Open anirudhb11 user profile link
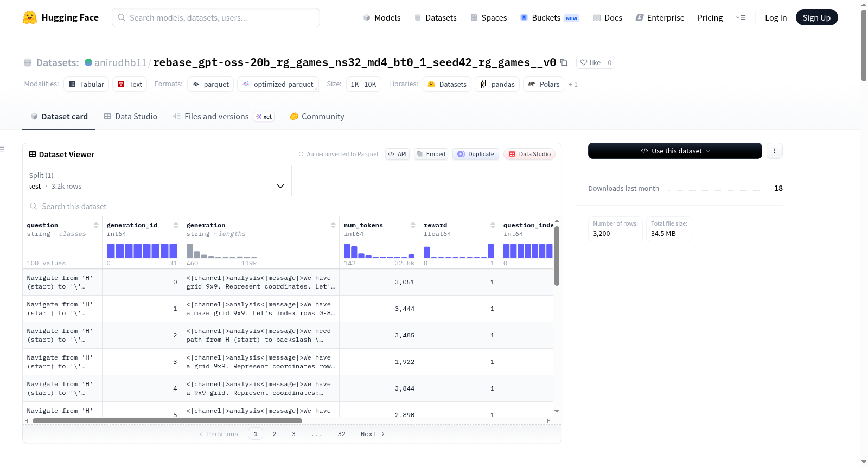This screenshot has width=868, height=467. point(120,62)
